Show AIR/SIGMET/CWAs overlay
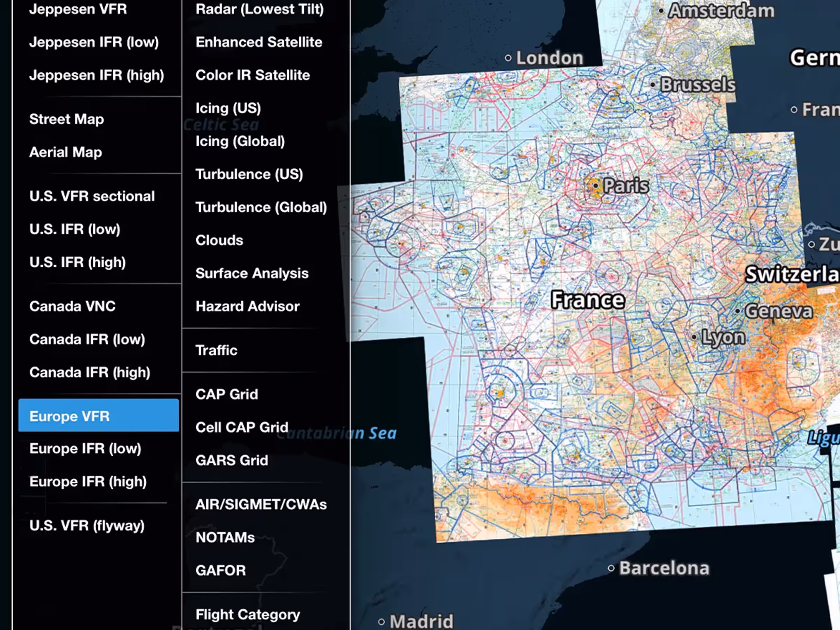Image resolution: width=840 pixels, height=630 pixels. [x=261, y=504]
